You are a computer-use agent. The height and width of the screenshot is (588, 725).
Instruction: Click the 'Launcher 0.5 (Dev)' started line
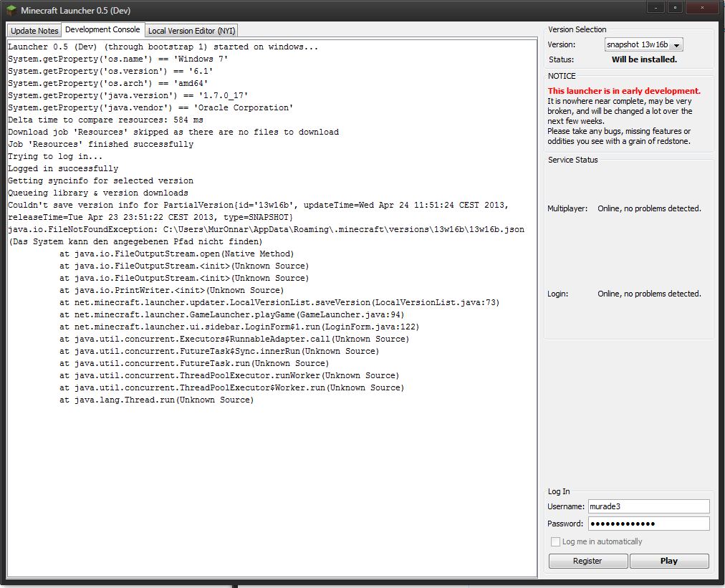click(163, 47)
